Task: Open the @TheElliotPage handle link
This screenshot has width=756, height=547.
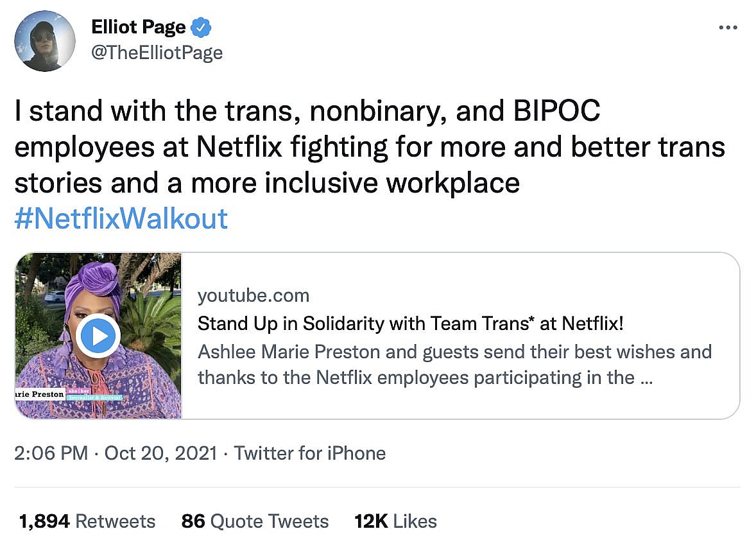Action: pyautogui.click(x=157, y=52)
